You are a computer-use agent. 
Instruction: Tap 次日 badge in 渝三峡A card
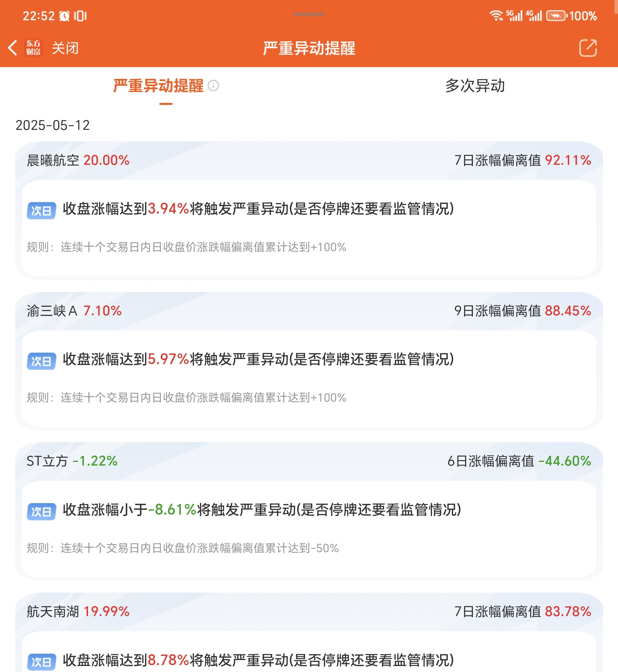pos(42,361)
